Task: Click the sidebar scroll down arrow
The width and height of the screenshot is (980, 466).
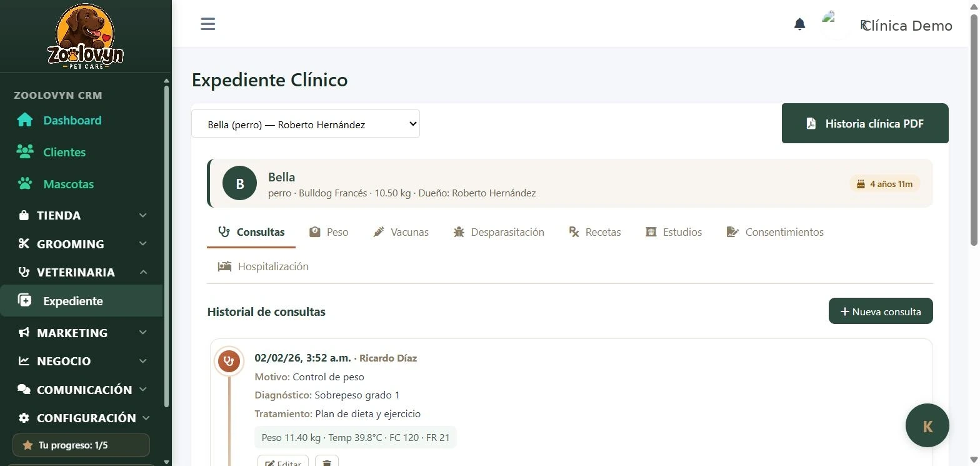Action: (166, 462)
